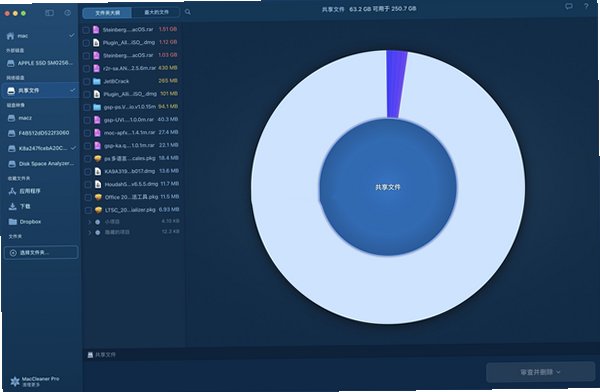Click the dmg icon of the 1.12 GB Plugin_Alli file
Viewport: 600px width, 392px height.
96,42
